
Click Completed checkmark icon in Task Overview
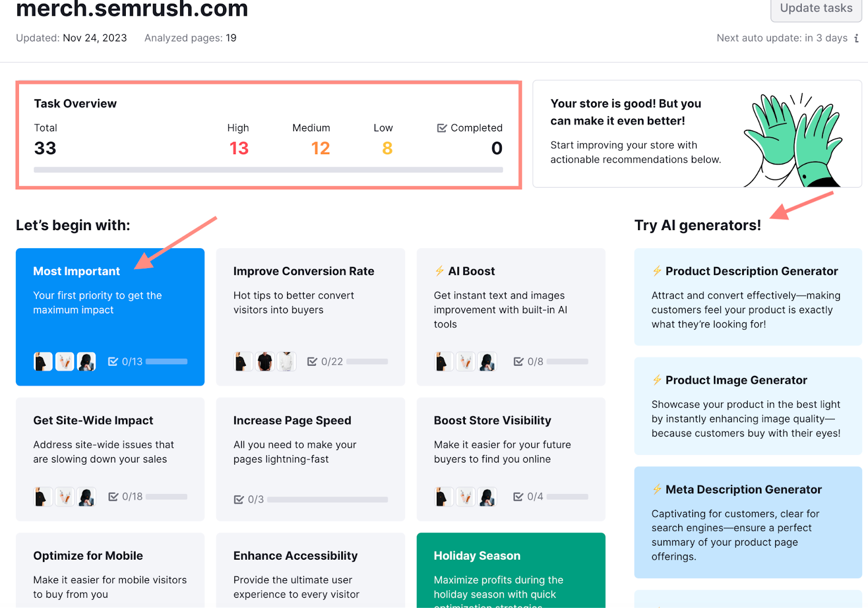[x=441, y=128]
